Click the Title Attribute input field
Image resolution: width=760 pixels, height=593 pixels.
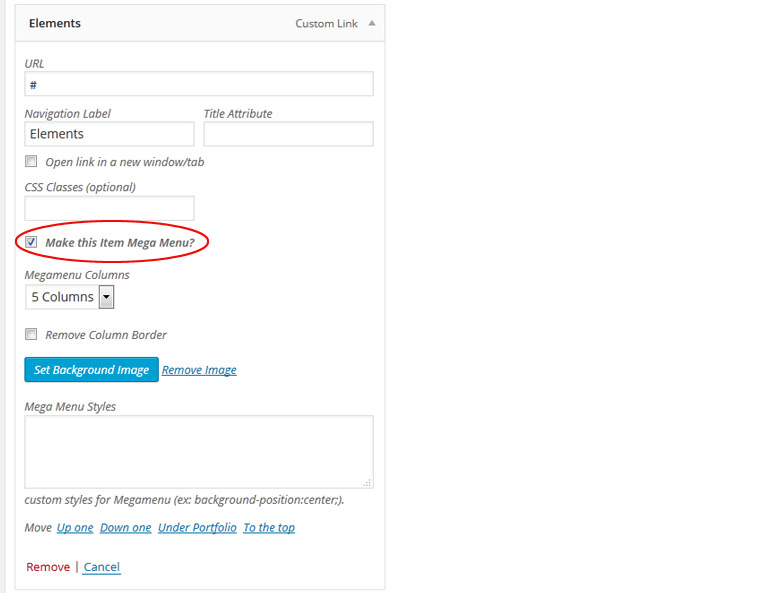pyautogui.click(x=288, y=134)
